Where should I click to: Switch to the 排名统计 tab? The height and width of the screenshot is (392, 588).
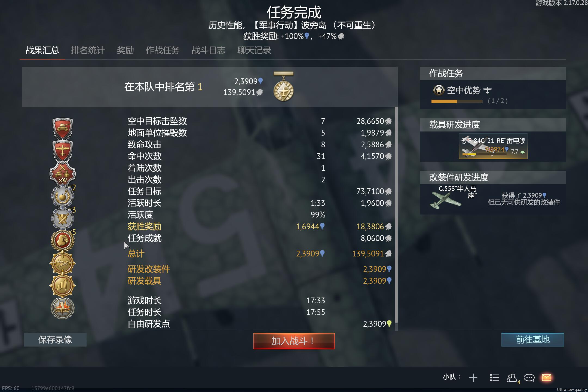[x=88, y=50]
